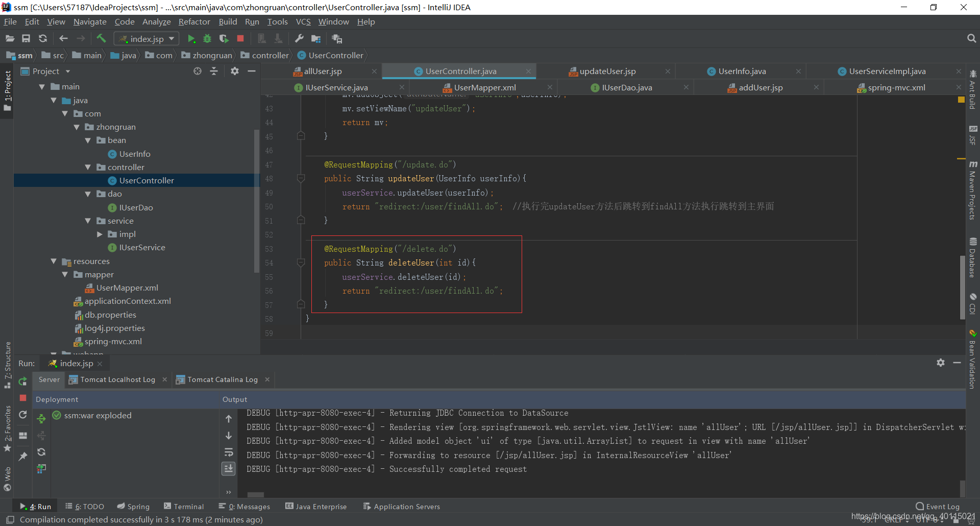Viewport: 980px width, 526px height.
Task: Pin tab icon in Run panel
Action: point(22,457)
